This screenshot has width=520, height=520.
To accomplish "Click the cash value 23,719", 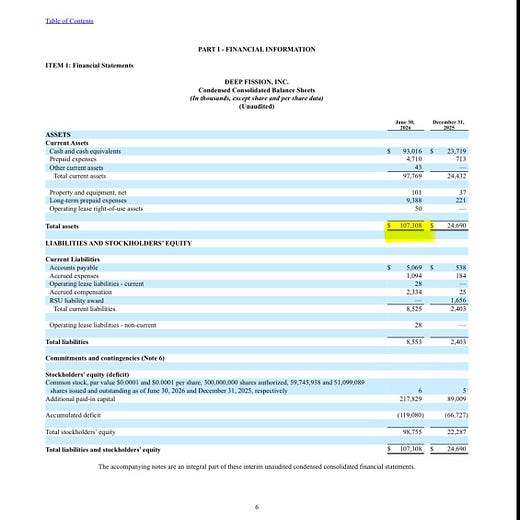I will pos(457,151).
